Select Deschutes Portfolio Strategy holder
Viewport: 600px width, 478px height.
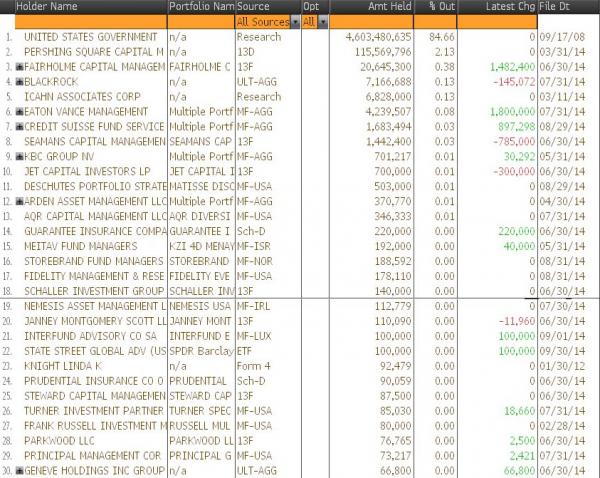(x=95, y=186)
